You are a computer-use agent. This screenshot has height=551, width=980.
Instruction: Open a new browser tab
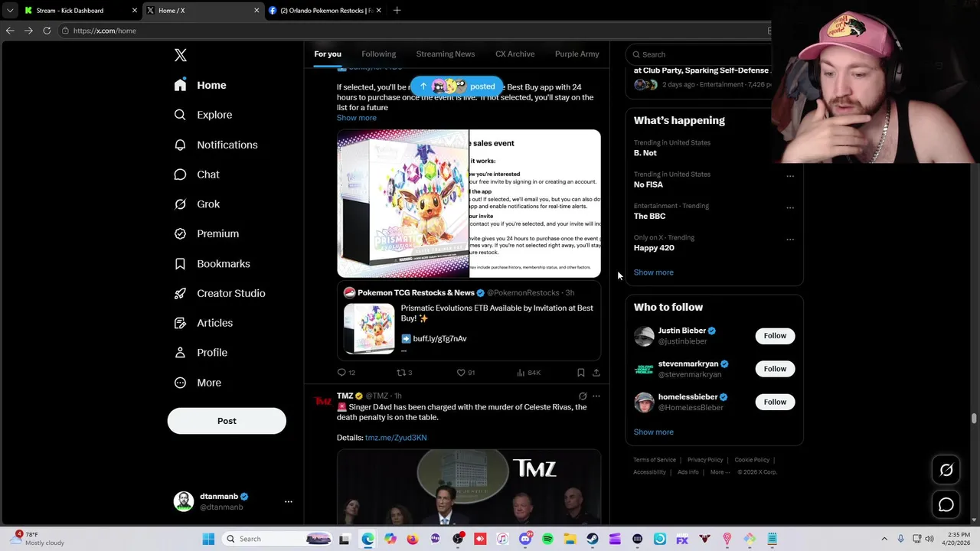tap(397, 11)
